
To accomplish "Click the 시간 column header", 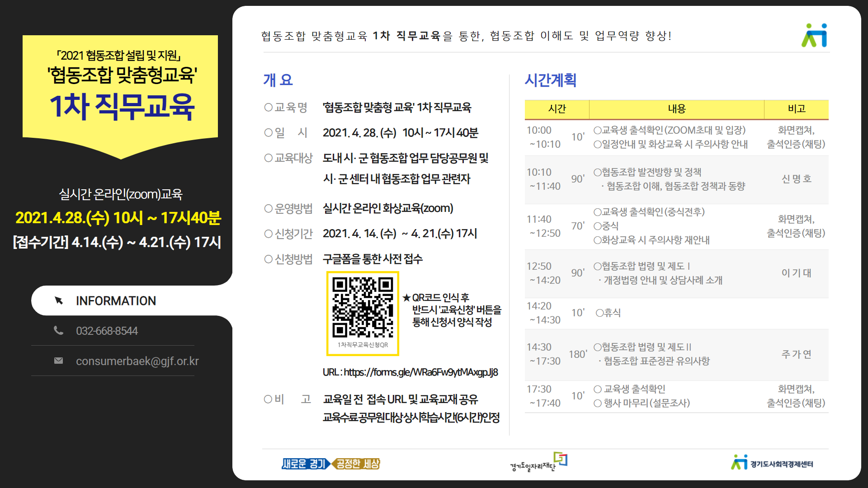I will (557, 109).
